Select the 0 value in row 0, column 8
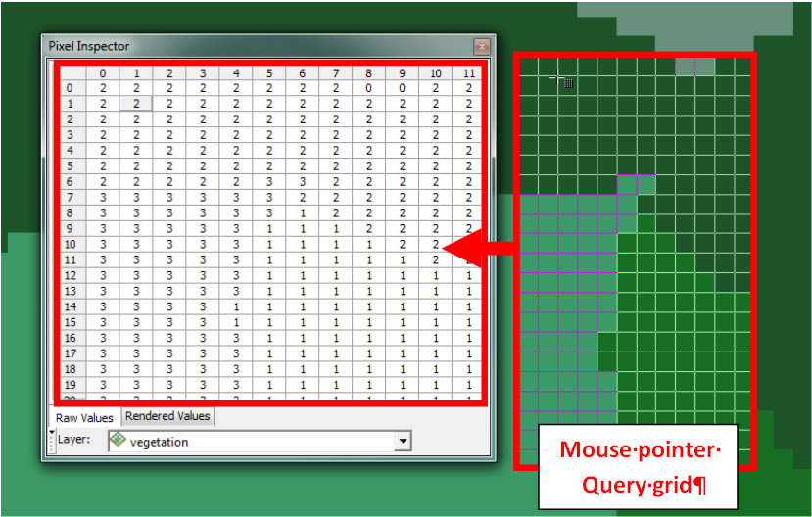 [x=368, y=88]
